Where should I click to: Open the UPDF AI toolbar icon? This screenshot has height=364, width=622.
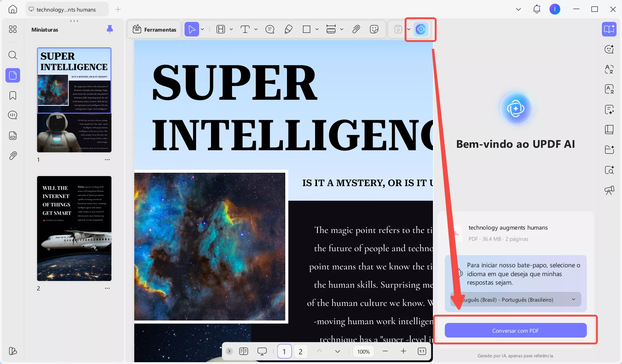click(421, 29)
